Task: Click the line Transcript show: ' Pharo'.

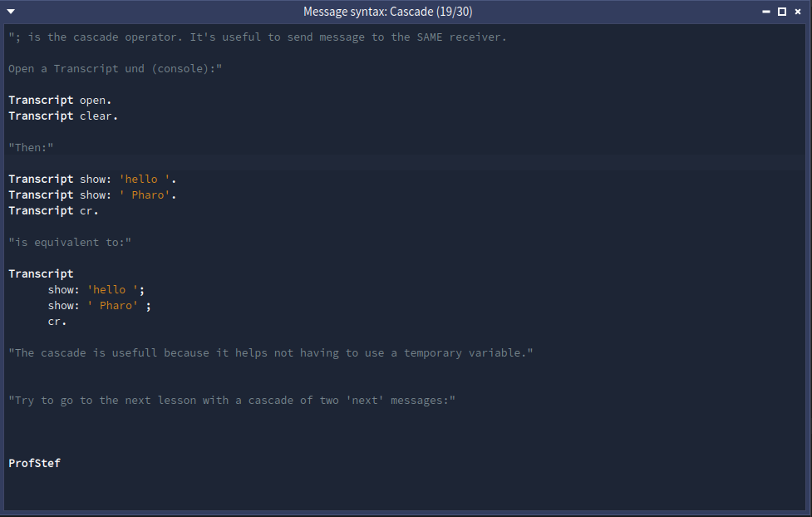Action: pos(92,194)
